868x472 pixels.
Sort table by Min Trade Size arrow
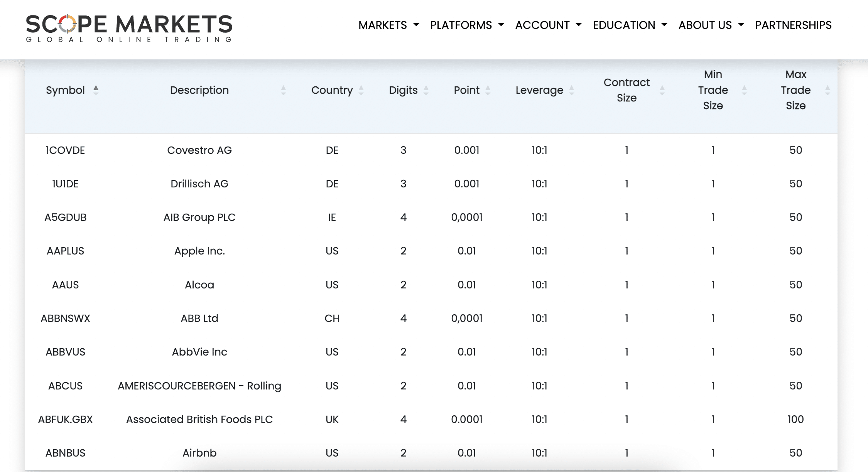(745, 90)
